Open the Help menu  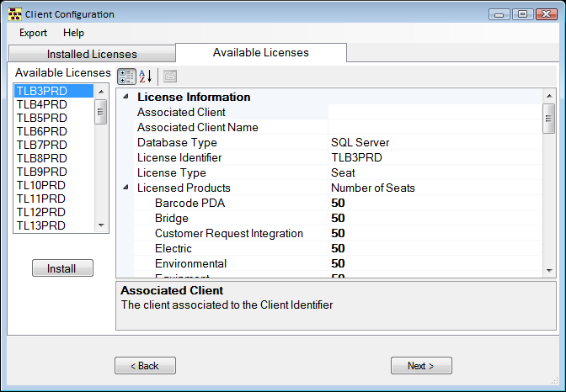click(x=73, y=33)
